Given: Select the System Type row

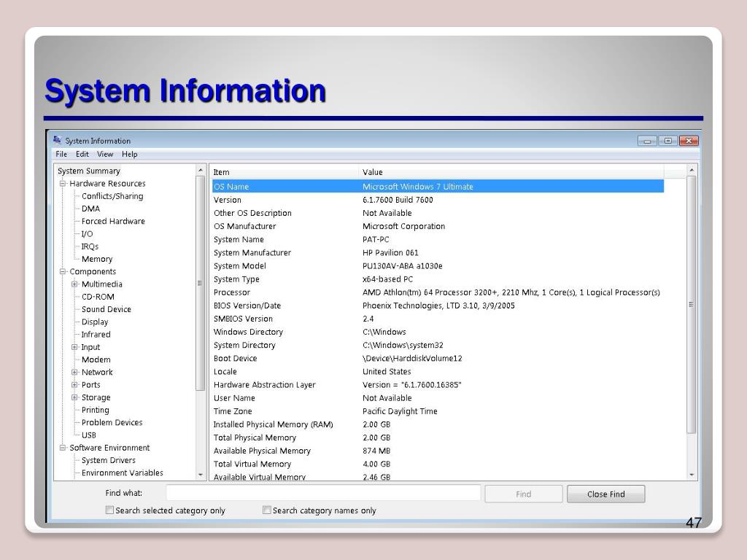Looking at the screenshot, I should click(x=438, y=279).
